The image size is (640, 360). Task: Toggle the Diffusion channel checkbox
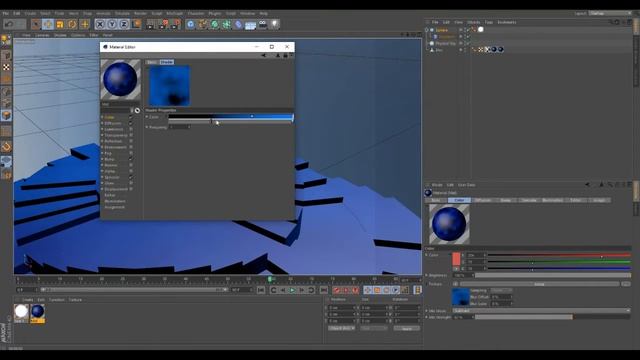tap(131, 123)
